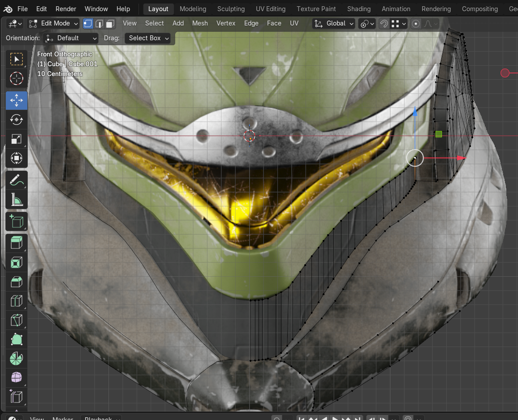Toggle snapping magnet in header
The image size is (518, 420).
(x=384, y=24)
